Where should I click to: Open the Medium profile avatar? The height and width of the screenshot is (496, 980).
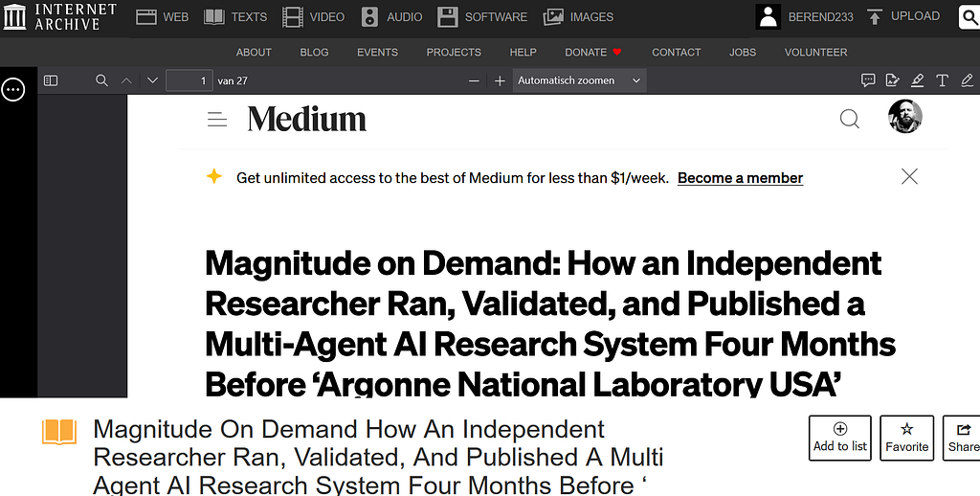click(905, 116)
